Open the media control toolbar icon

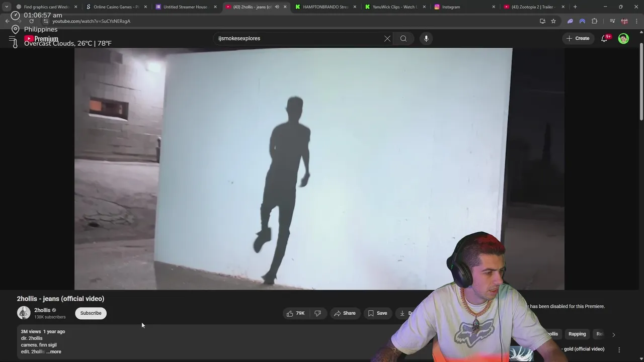pyautogui.click(x=612, y=21)
